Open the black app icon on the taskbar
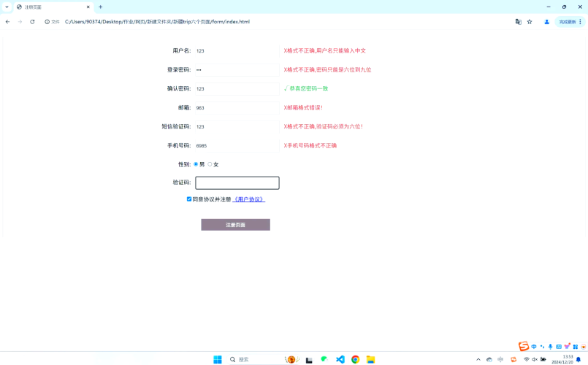 pyautogui.click(x=309, y=360)
